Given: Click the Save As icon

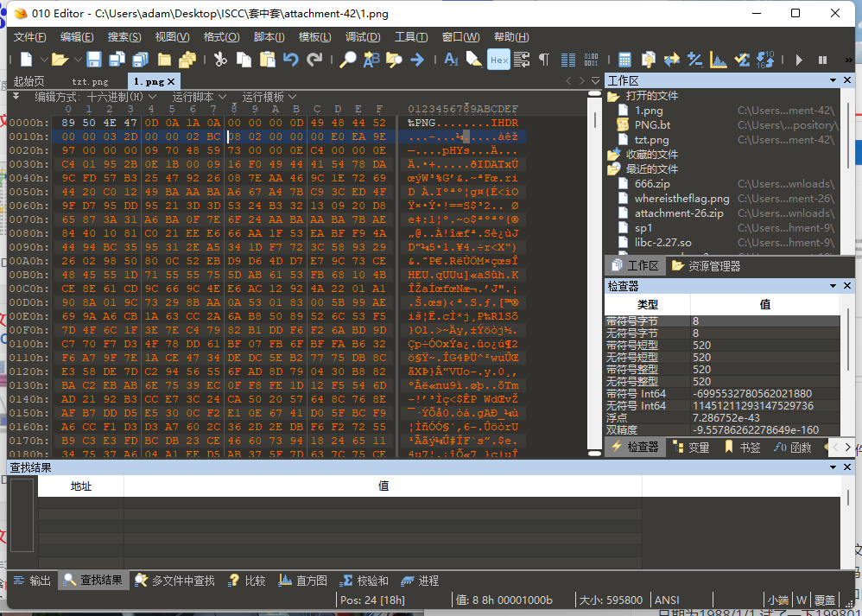Looking at the screenshot, I should click(117, 60).
